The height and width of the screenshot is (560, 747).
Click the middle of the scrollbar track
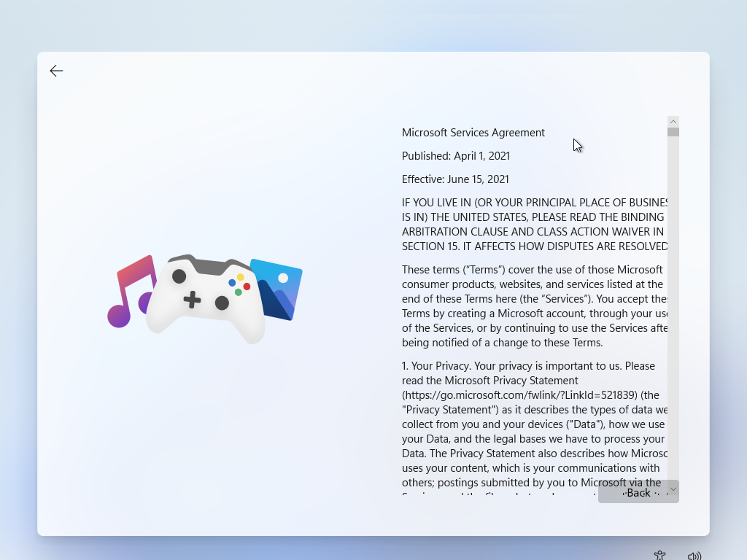[673, 306]
